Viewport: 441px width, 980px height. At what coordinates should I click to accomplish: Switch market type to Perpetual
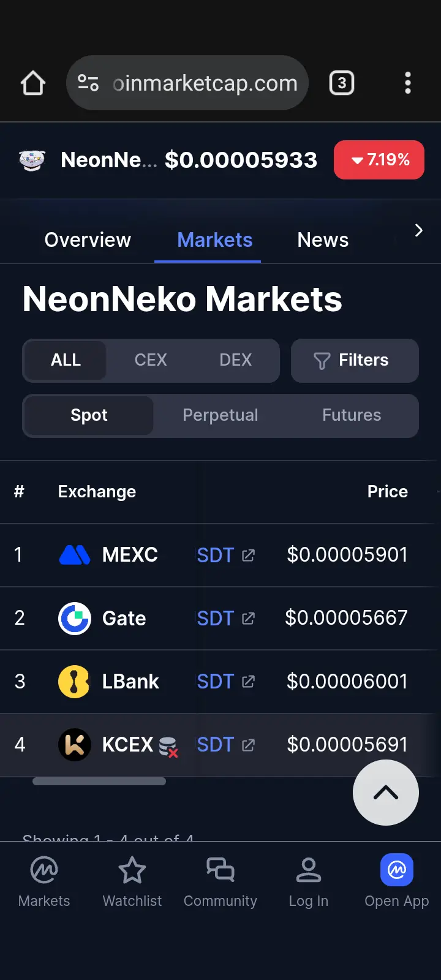(x=221, y=415)
